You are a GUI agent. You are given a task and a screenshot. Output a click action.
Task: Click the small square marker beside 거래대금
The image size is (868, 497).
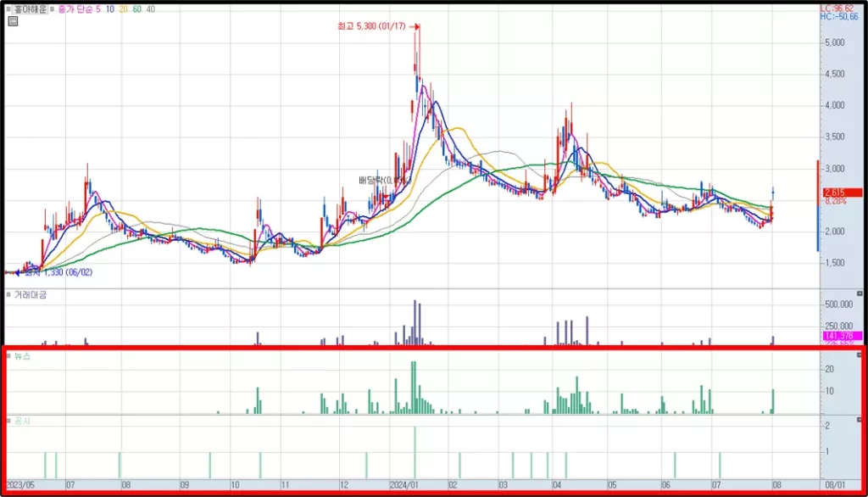tap(8, 295)
